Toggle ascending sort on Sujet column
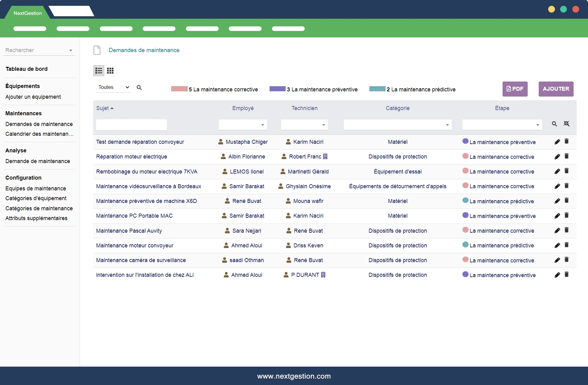The image size is (588, 385). [x=105, y=108]
